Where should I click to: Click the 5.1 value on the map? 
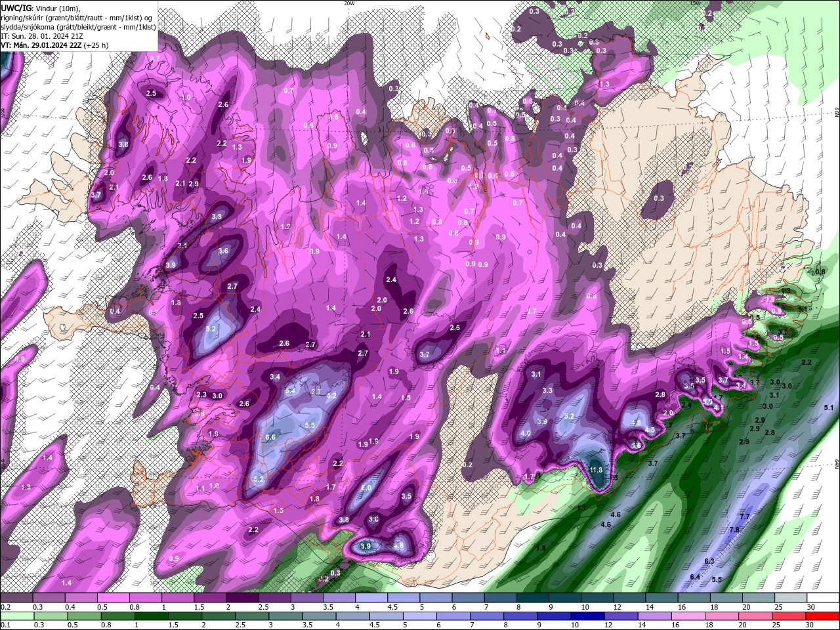[x=828, y=408]
